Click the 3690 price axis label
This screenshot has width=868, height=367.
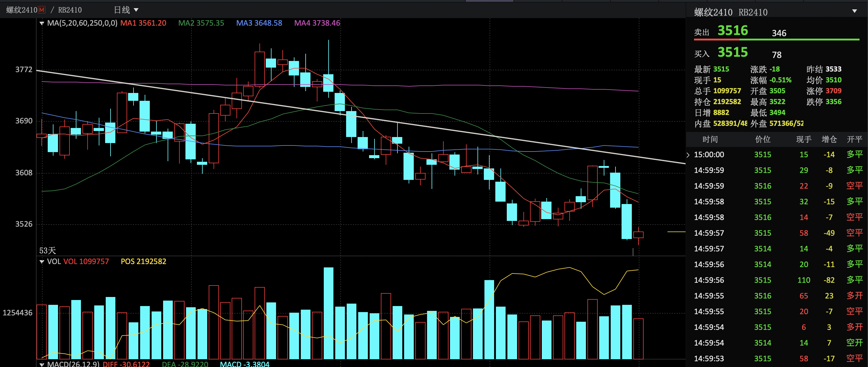24,121
